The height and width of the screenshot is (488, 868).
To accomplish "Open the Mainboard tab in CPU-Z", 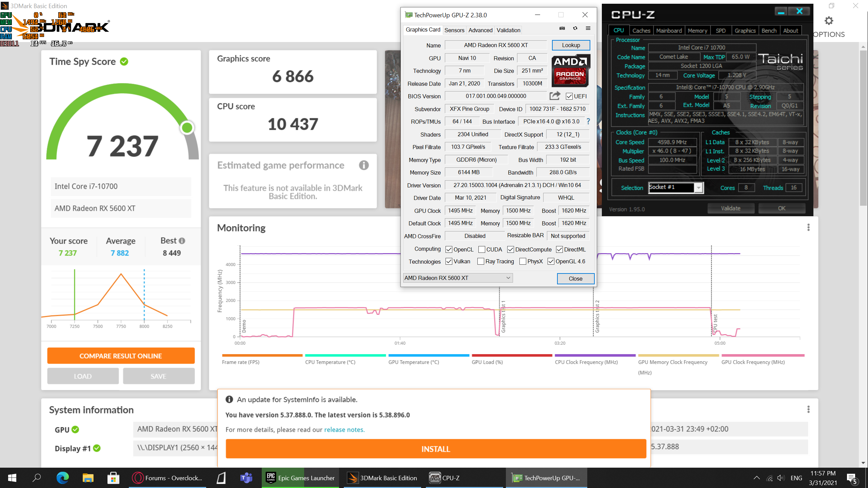I will tap(669, 30).
